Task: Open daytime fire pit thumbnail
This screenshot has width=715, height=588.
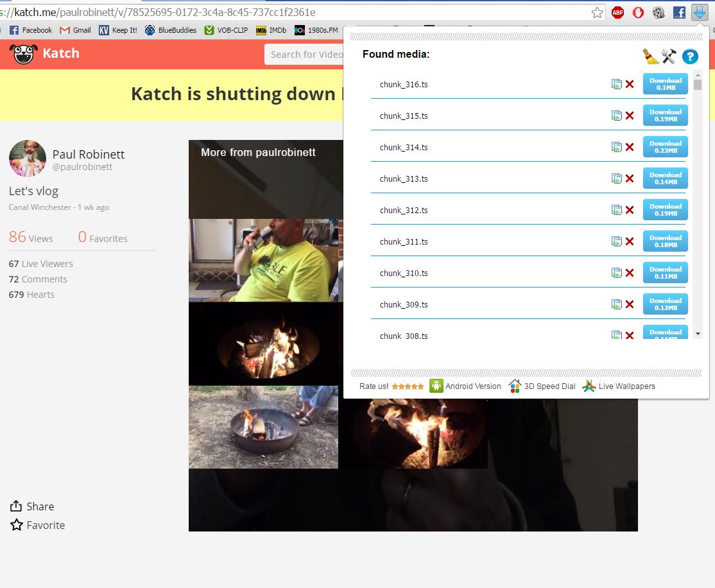Action: point(264,427)
